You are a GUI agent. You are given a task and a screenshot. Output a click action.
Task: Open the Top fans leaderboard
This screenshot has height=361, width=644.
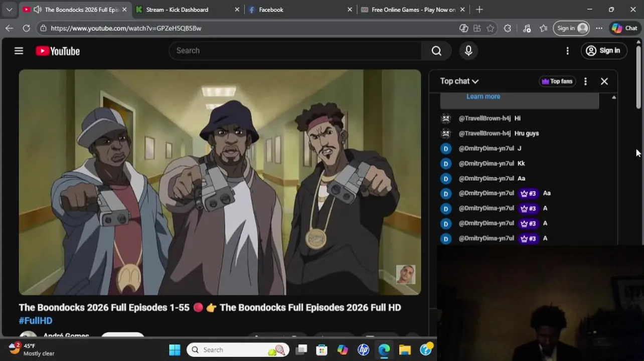click(557, 81)
